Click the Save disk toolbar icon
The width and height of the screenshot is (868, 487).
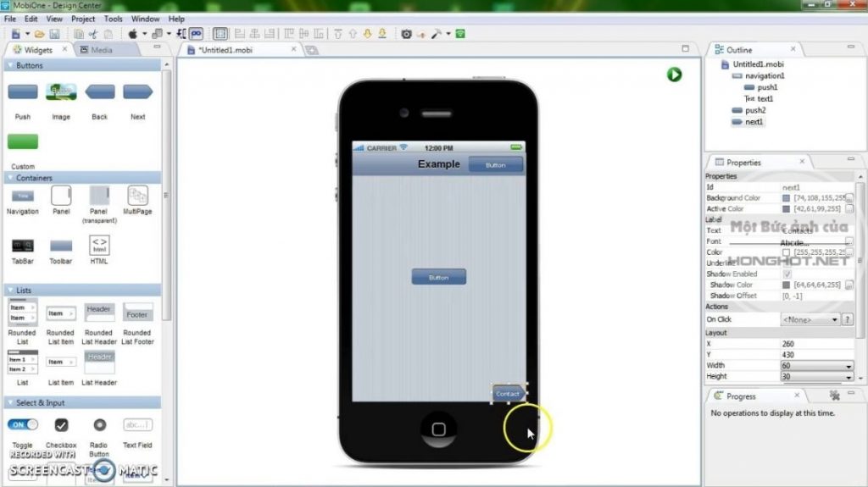pos(54,35)
